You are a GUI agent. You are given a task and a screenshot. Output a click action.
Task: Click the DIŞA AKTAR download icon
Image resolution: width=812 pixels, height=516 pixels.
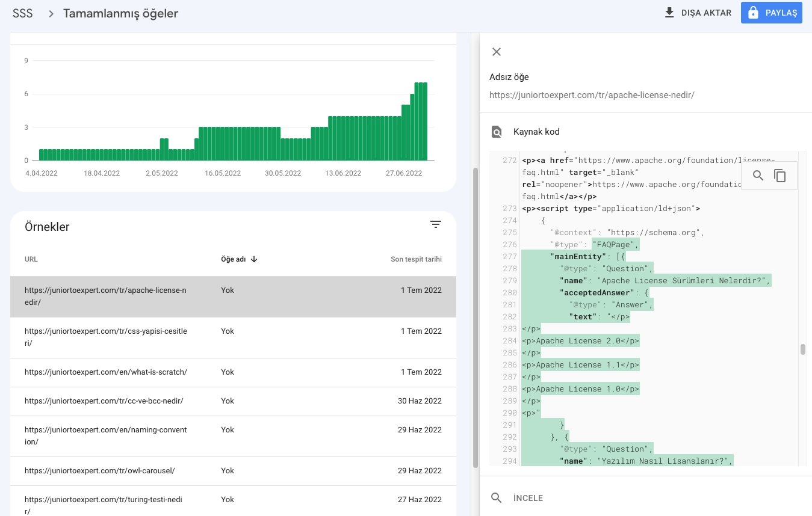(x=670, y=12)
